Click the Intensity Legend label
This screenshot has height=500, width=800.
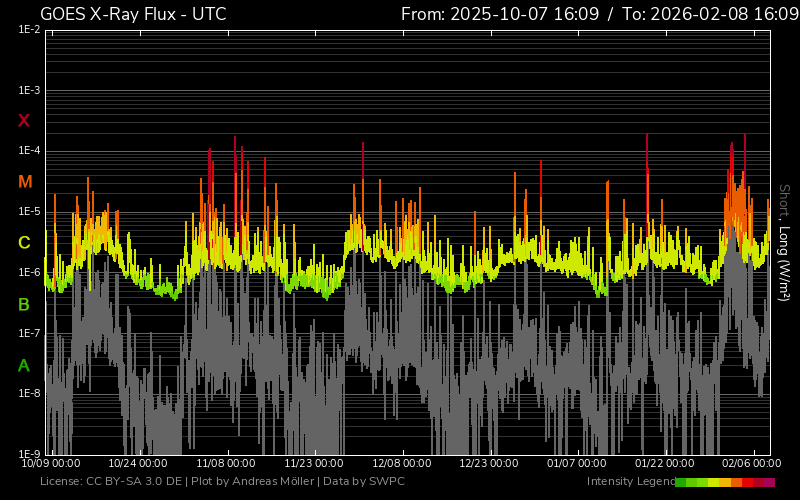[628, 482]
